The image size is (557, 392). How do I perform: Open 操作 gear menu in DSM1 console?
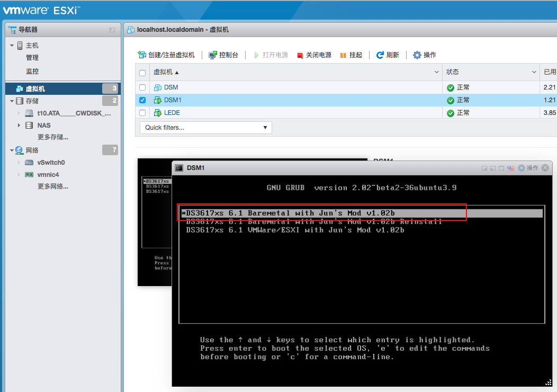point(528,168)
